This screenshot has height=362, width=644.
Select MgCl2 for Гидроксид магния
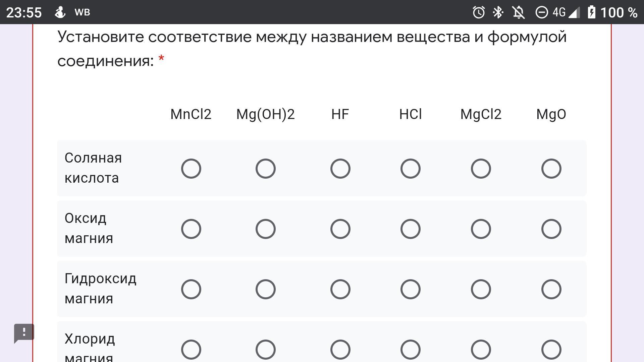pos(481,289)
